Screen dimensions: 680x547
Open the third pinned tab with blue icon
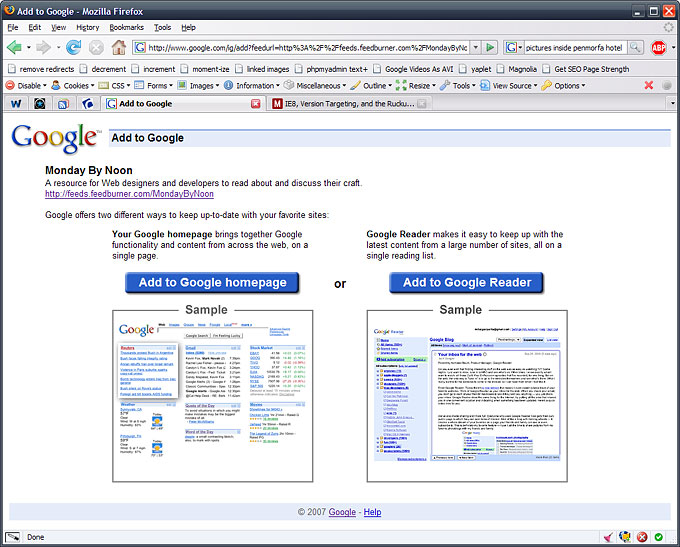tap(63, 104)
